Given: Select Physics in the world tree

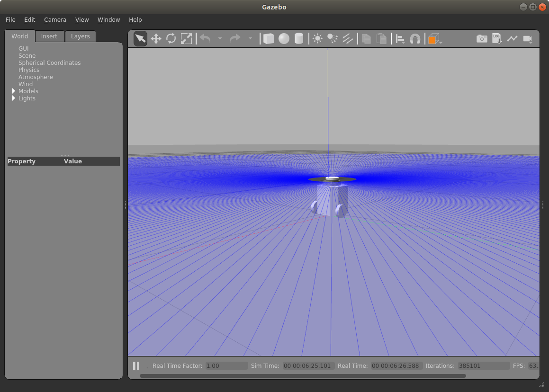Looking at the screenshot, I should pyautogui.click(x=29, y=70).
